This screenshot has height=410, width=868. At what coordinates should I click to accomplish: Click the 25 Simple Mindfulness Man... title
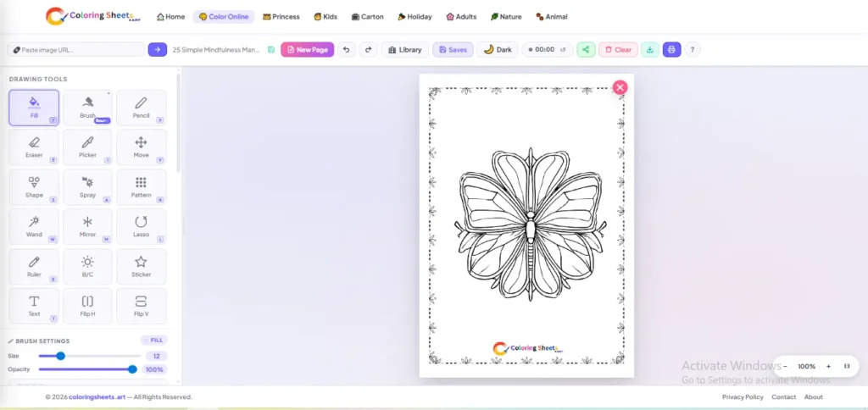216,50
